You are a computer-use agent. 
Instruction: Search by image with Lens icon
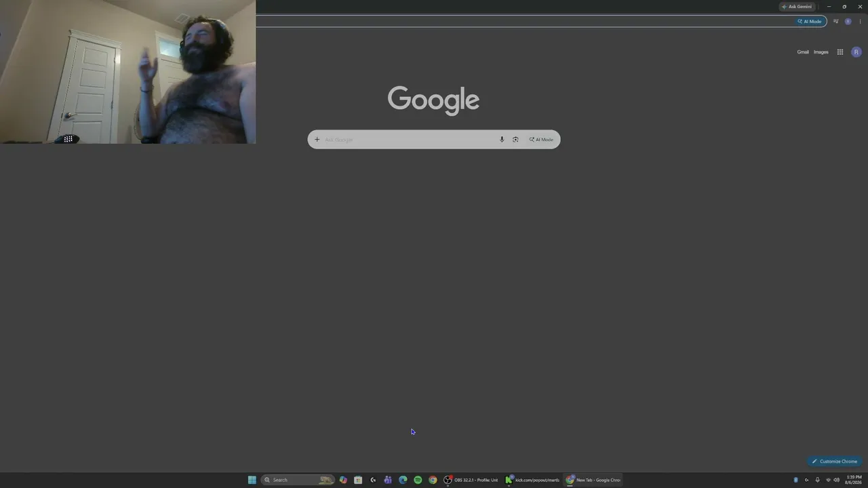click(x=515, y=140)
